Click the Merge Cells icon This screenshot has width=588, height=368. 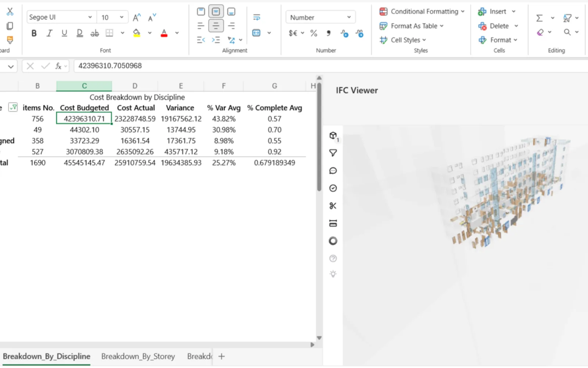257,33
